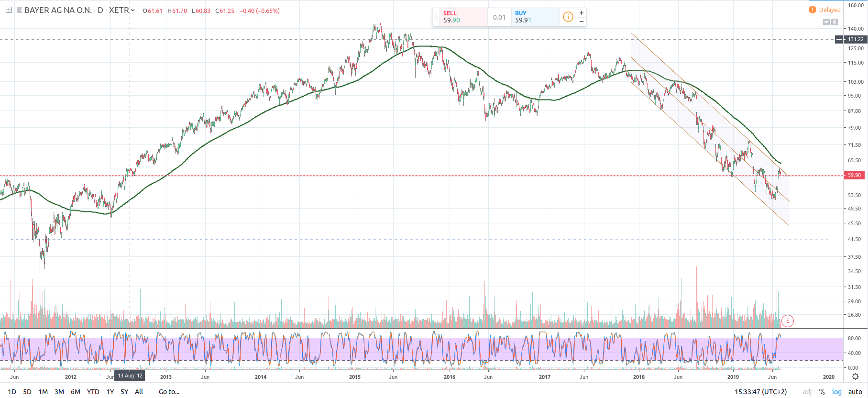
Task: Increase quantity with the plus stepper
Action: [582, 13]
